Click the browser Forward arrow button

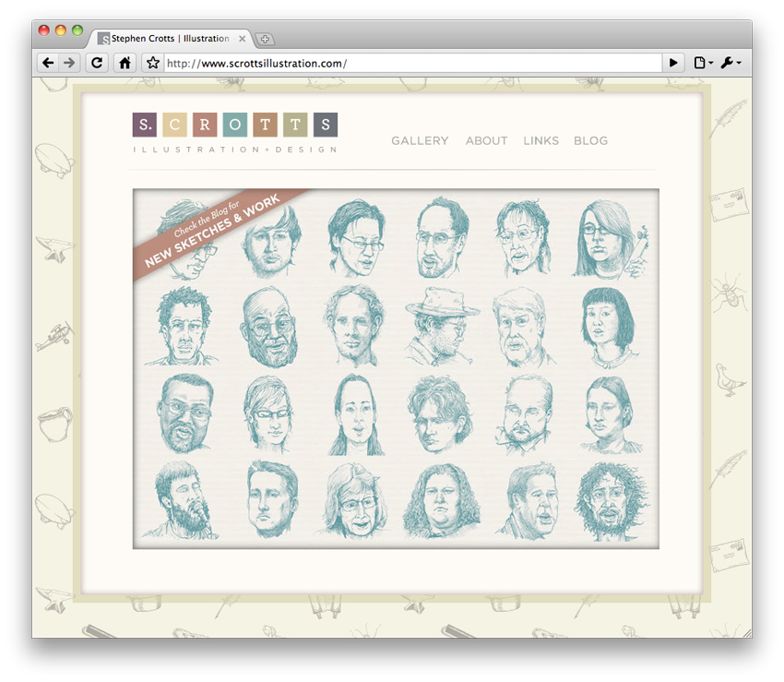coord(68,63)
